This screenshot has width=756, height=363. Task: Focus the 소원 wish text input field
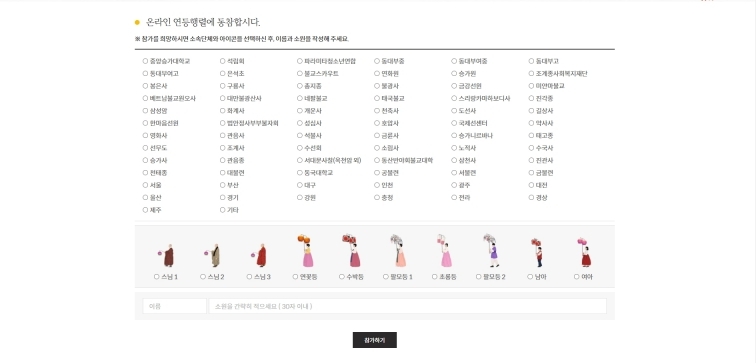coord(407,306)
